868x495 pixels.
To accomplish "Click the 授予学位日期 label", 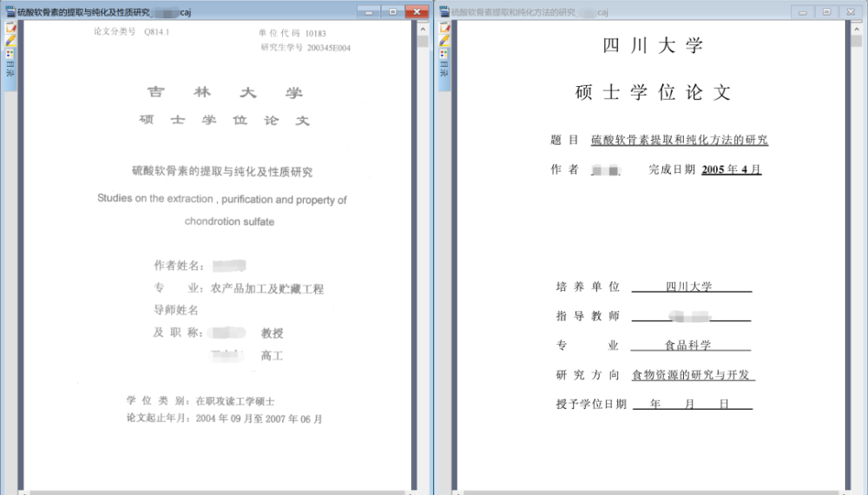I will point(590,404).
